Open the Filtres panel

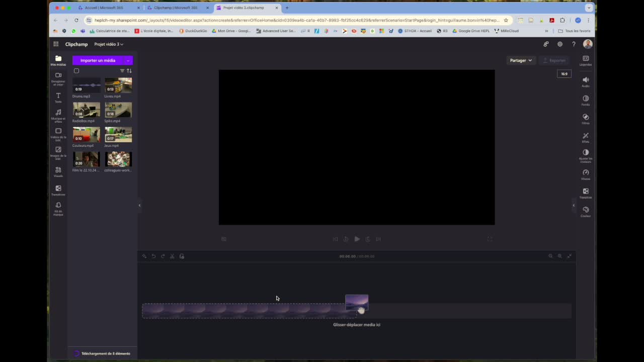pyautogui.click(x=585, y=119)
